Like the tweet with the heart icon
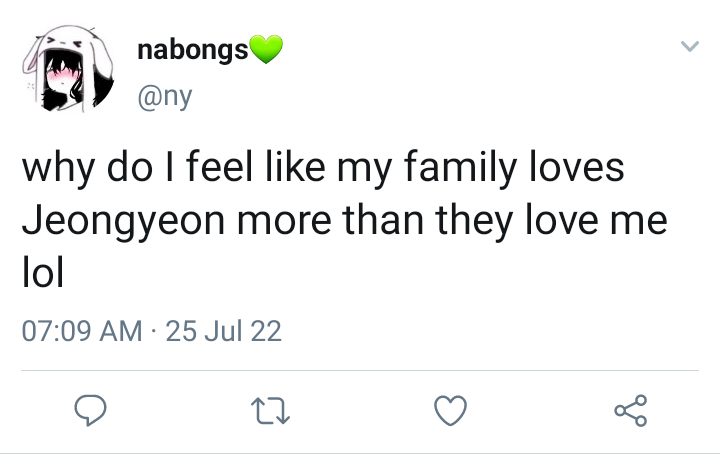 coord(450,410)
